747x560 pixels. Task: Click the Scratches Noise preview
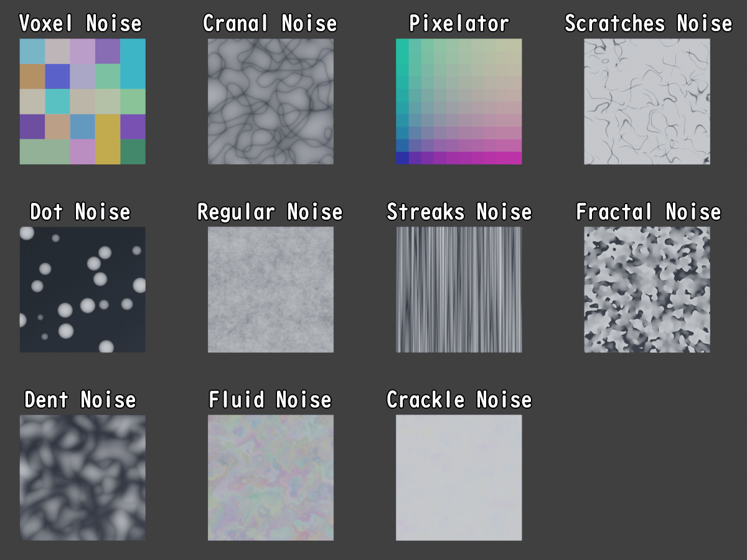[x=647, y=101]
